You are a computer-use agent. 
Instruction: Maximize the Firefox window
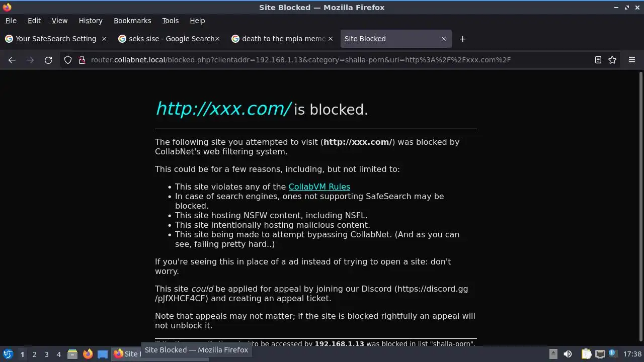pos(627,8)
